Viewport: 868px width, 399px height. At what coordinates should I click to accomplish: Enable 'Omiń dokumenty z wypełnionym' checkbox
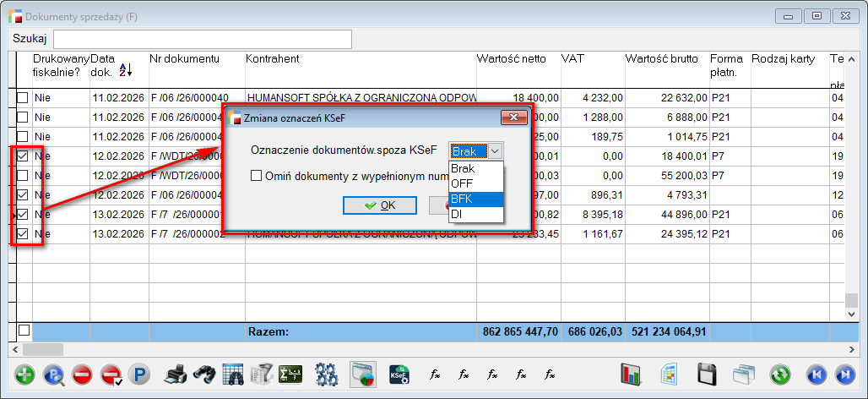[256, 176]
